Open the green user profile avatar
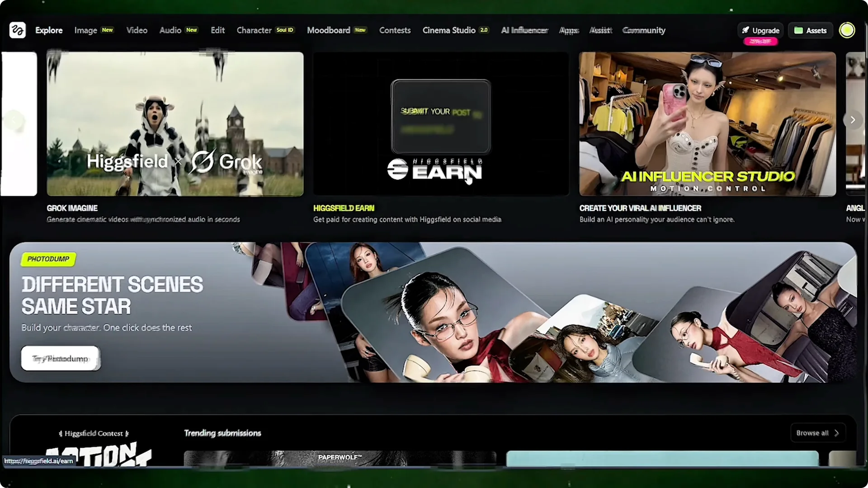The height and width of the screenshot is (488, 868). pyautogui.click(x=847, y=30)
